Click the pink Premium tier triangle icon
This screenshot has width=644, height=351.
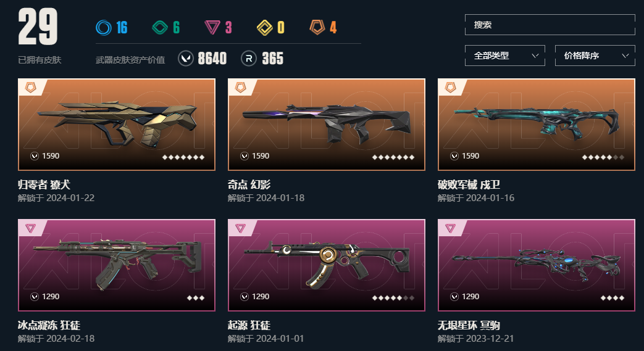click(212, 28)
